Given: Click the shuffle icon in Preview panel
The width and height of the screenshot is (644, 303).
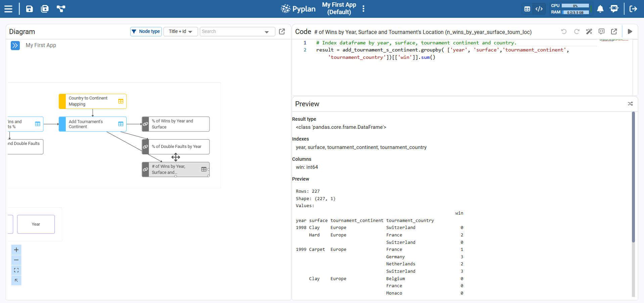Looking at the screenshot, I should (x=630, y=104).
